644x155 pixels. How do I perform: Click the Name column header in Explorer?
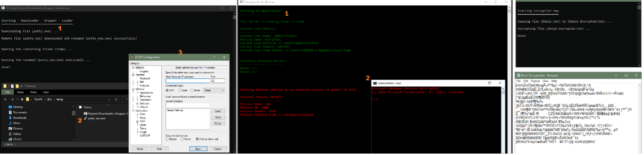click(87, 107)
